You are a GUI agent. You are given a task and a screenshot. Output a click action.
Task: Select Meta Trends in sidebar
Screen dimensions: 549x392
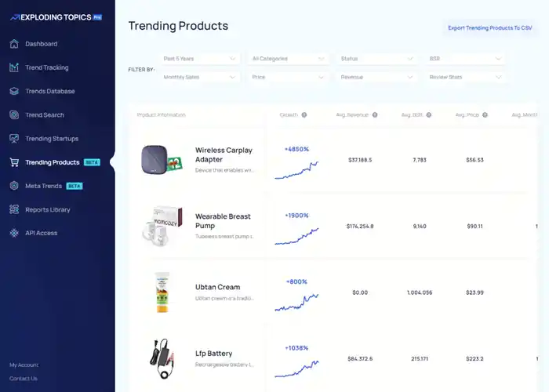[x=43, y=186]
